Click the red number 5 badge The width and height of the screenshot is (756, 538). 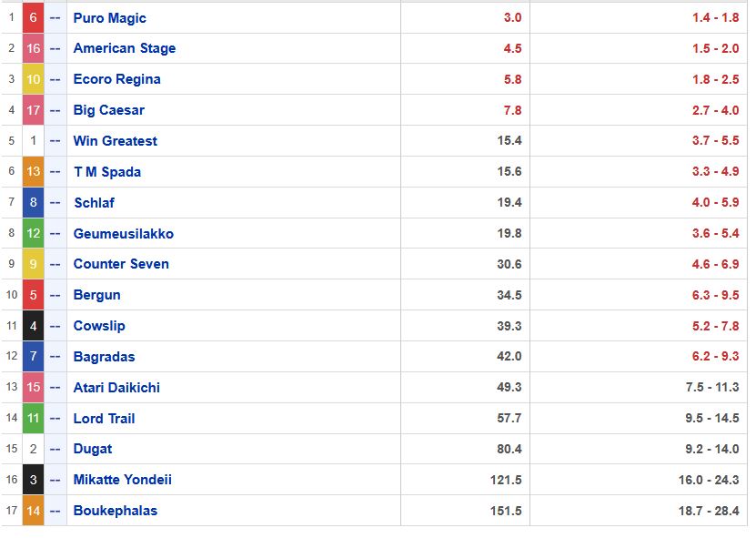tap(34, 295)
